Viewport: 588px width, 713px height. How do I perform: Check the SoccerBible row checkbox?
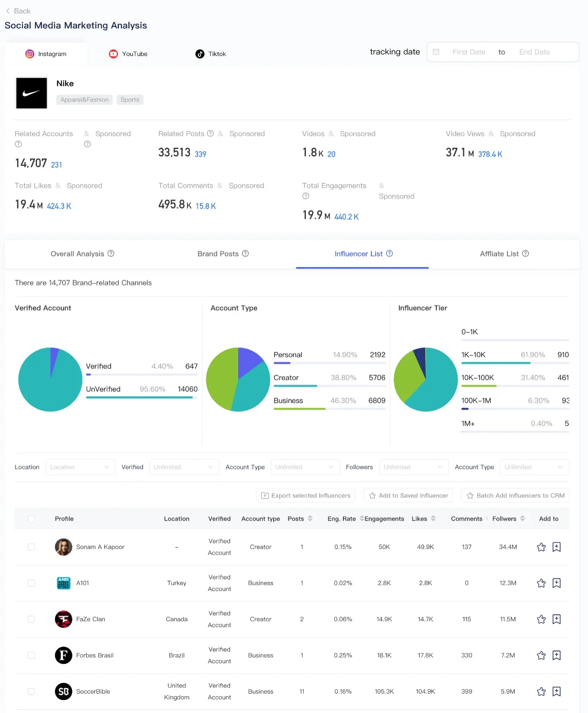click(x=31, y=691)
